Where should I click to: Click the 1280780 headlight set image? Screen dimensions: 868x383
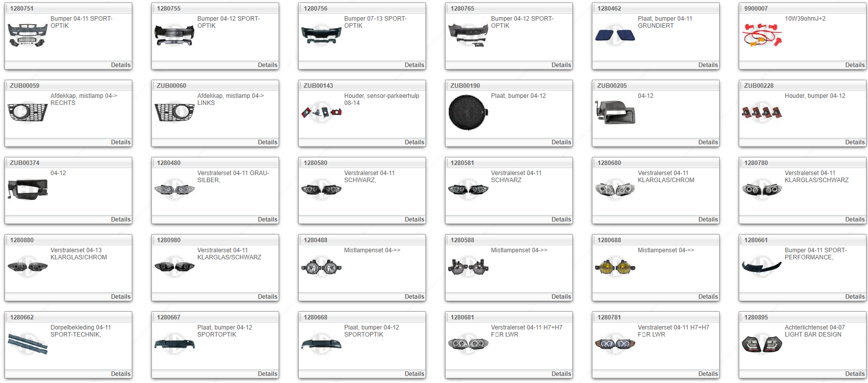(x=762, y=189)
